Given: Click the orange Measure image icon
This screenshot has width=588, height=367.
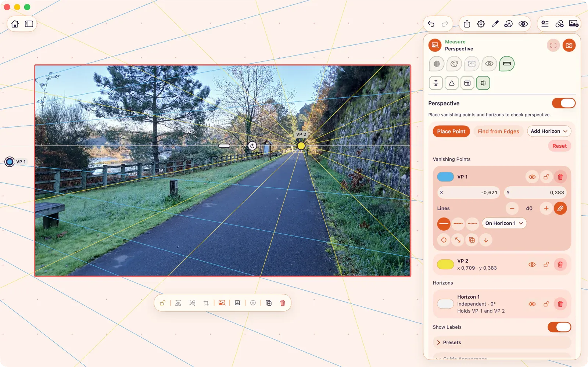Looking at the screenshot, I should [x=435, y=45].
